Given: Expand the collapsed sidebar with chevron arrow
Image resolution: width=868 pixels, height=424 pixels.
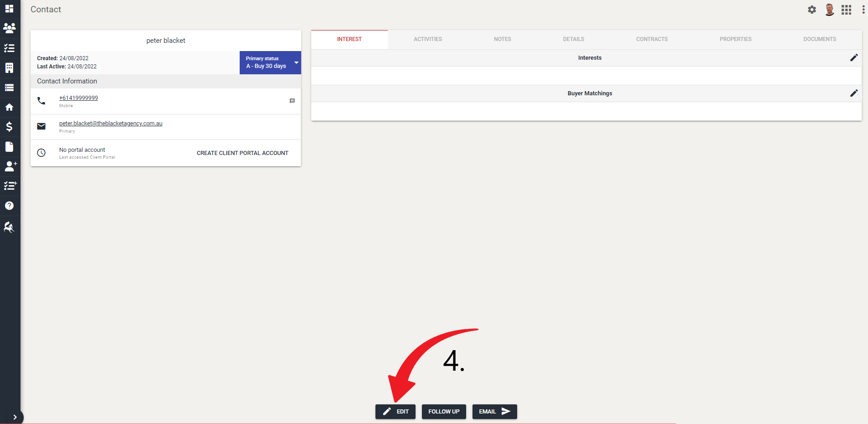Looking at the screenshot, I should coord(15,417).
